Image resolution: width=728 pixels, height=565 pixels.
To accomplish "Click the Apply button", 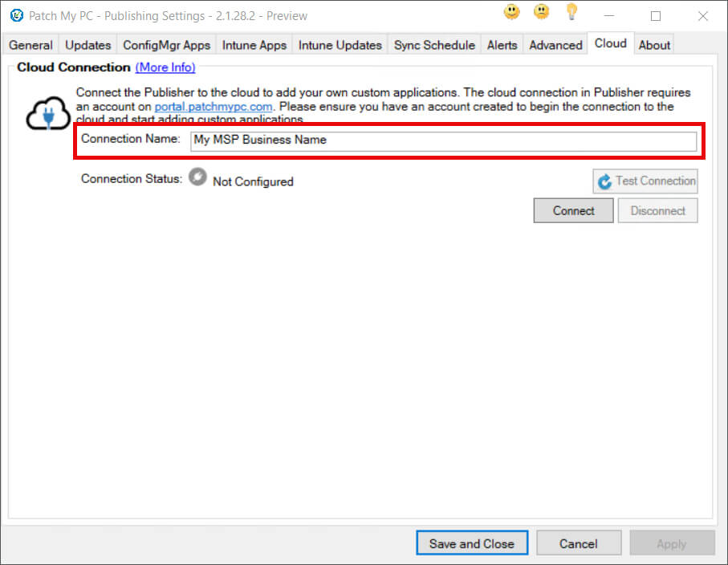I will tap(672, 543).
